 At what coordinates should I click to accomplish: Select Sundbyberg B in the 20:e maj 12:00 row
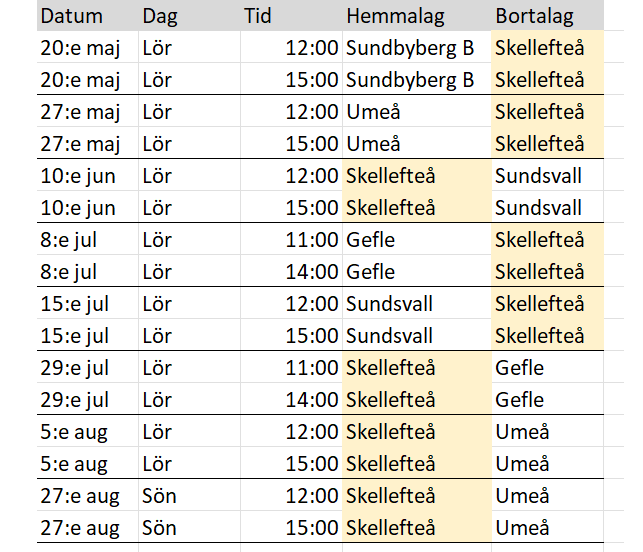click(410, 48)
